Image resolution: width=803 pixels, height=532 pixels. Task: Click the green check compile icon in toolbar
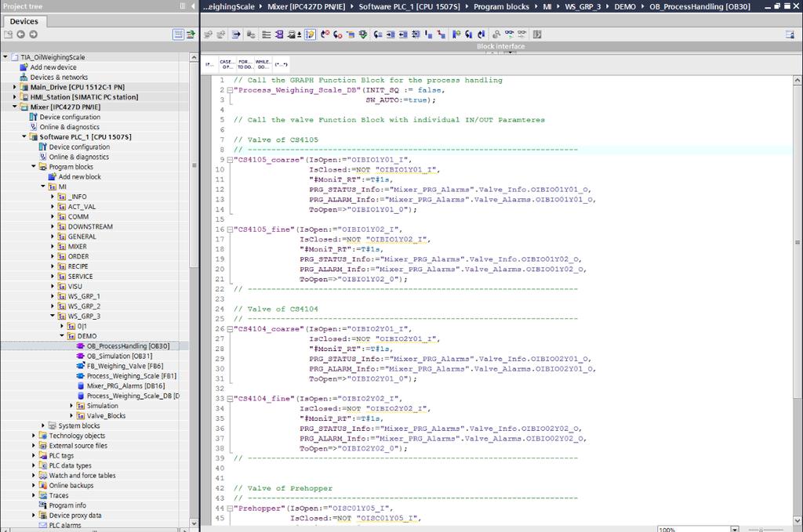pos(363,34)
